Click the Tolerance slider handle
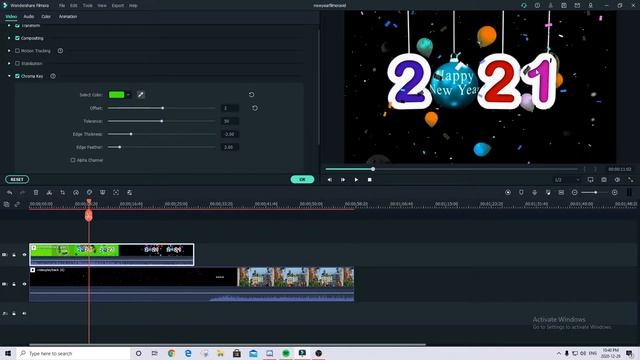This screenshot has height=360, width=640. (x=162, y=121)
